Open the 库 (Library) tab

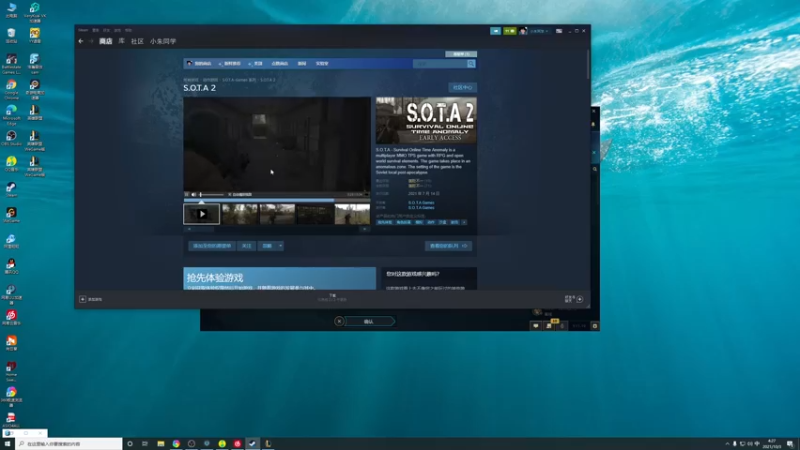[121, 41]
